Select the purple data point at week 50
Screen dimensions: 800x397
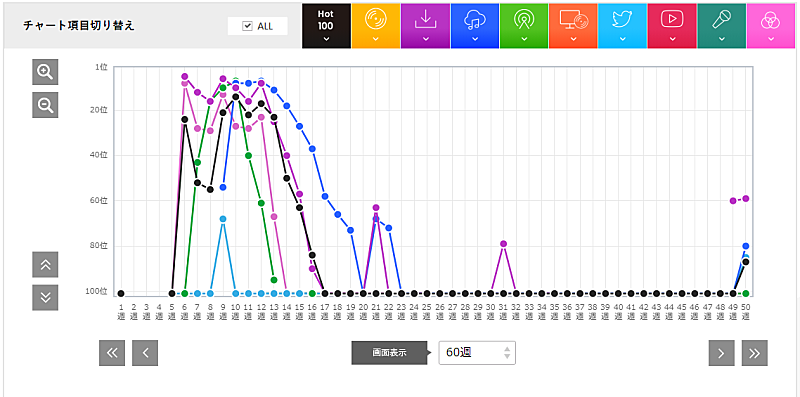click(x=746, y=198)
